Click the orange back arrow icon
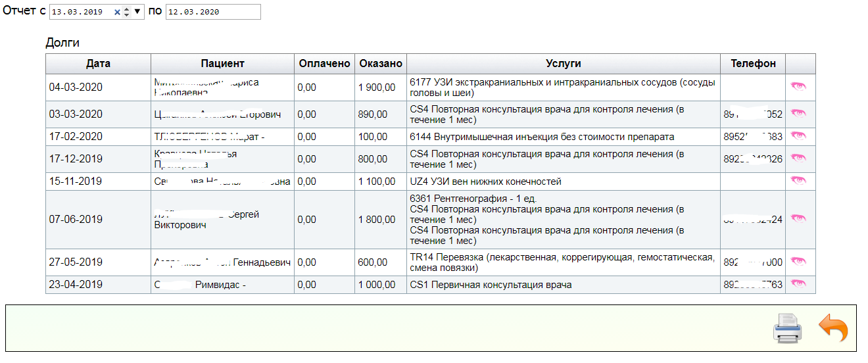This screenshot has height=363, width=868. (833, 327)
